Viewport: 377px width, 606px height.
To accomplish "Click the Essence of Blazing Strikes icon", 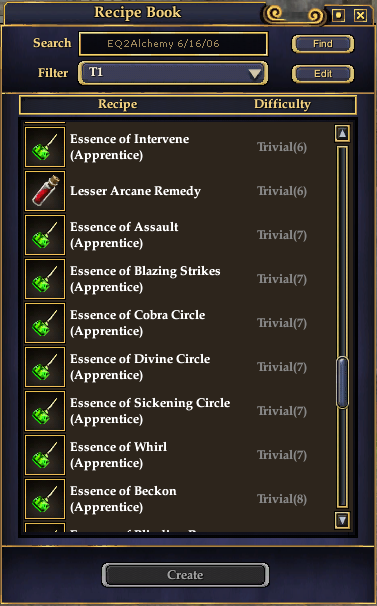I will point(45,279).
